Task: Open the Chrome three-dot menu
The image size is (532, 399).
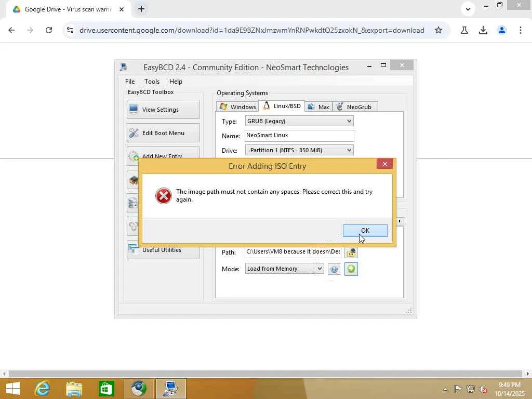Action: pyautogui.click(x=521, y=30)
